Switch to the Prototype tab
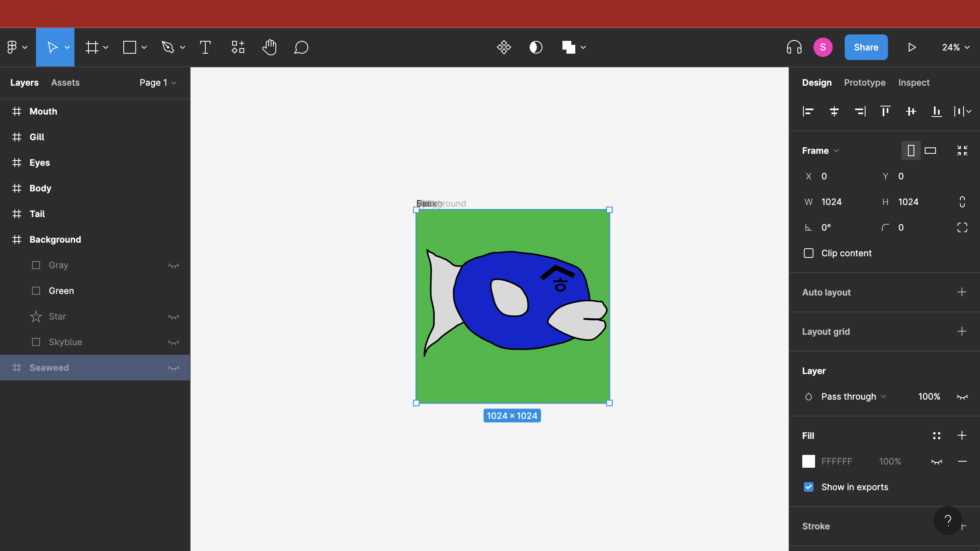The image size is (980, 551). point(865,82)
